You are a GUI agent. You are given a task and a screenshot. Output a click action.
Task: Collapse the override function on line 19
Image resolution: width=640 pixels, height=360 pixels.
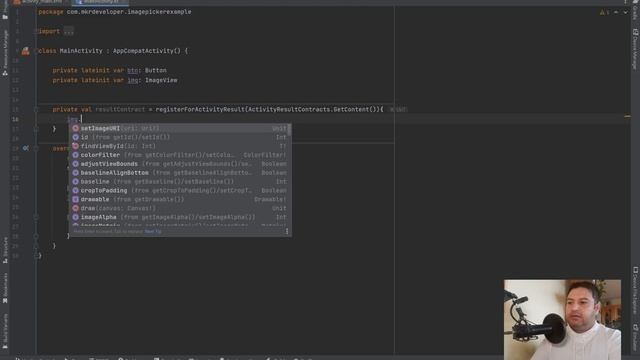pyautogui.click(x=36, y=148)
